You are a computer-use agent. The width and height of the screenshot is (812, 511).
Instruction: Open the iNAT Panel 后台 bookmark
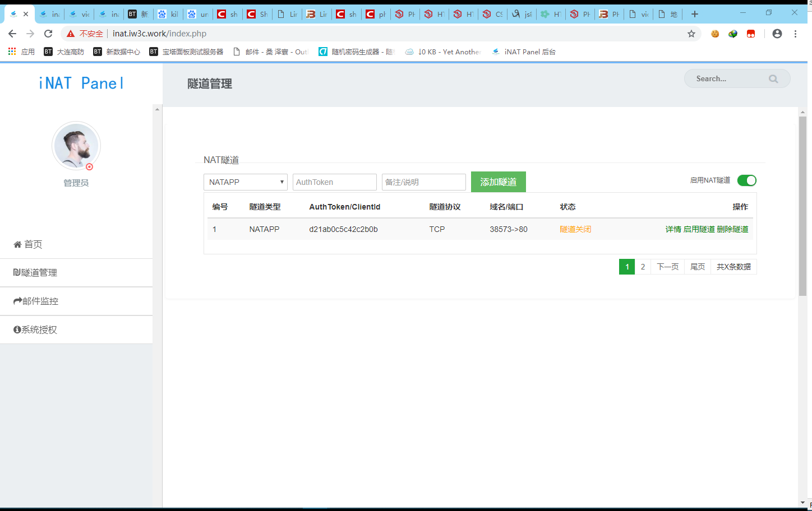524,52
